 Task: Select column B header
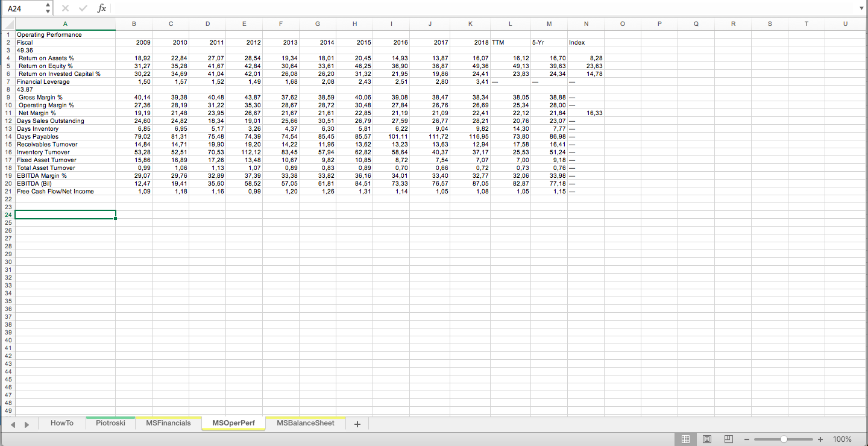pos(134,24)
